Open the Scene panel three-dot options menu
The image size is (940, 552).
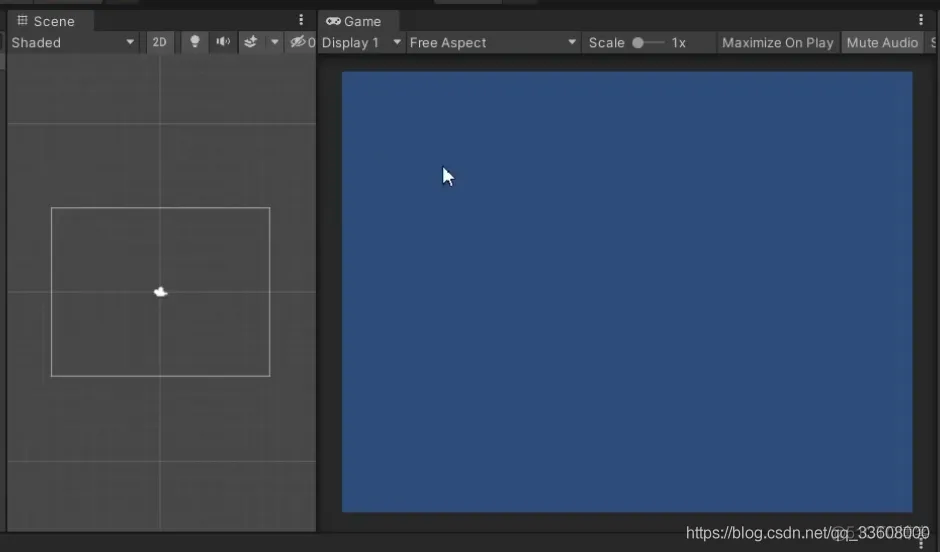(x=301, y=20)
